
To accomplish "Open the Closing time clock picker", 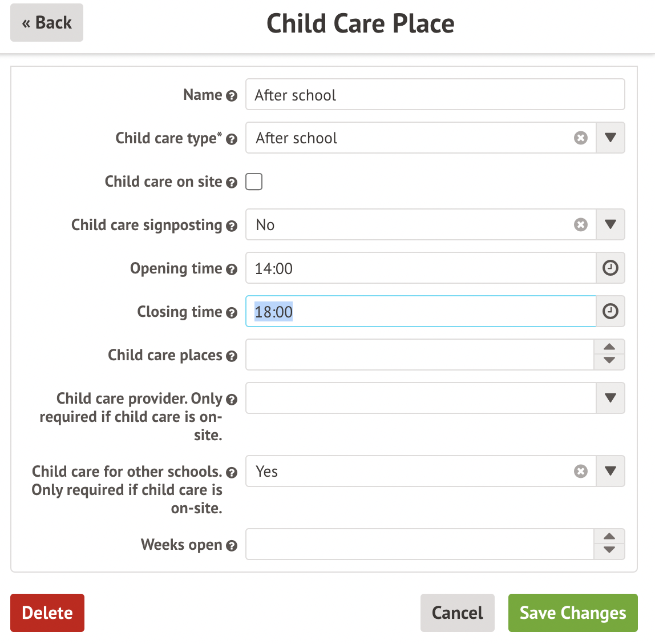I will pyautogui.click(x=610, y=311).
